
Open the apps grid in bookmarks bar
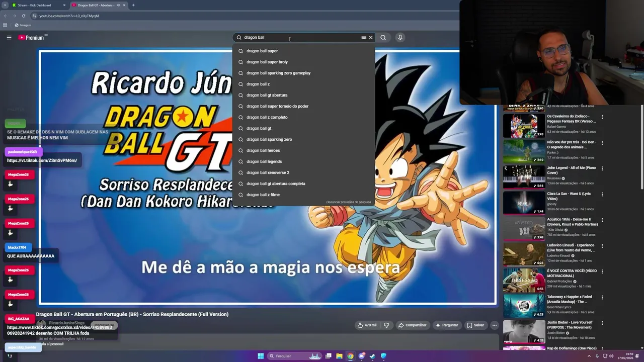[x=5, y=25]
